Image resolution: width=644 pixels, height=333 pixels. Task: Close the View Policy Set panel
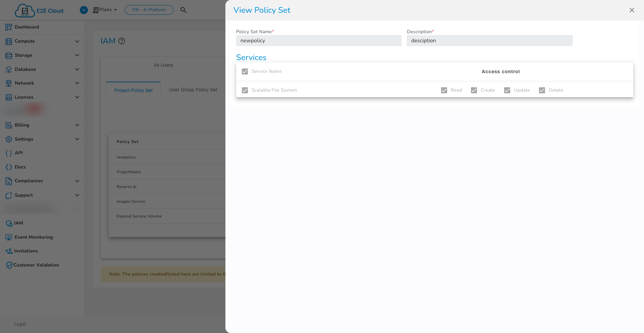tap(632, 10)
